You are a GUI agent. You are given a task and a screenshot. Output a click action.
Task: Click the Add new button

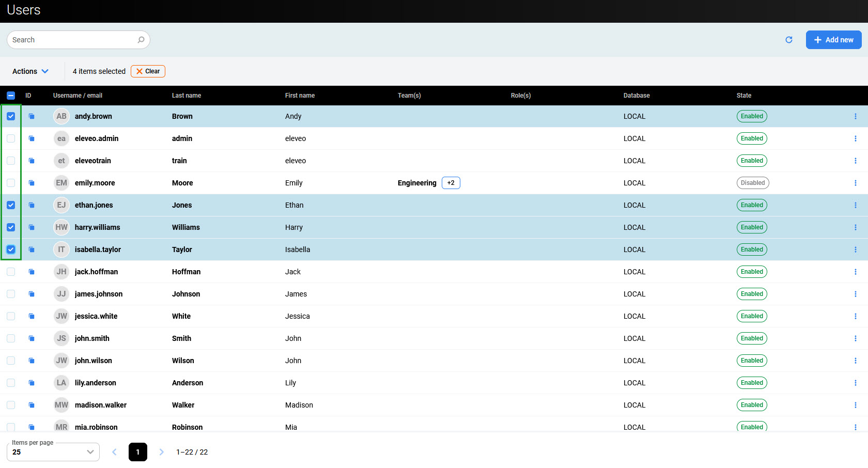tap(833, 40)
